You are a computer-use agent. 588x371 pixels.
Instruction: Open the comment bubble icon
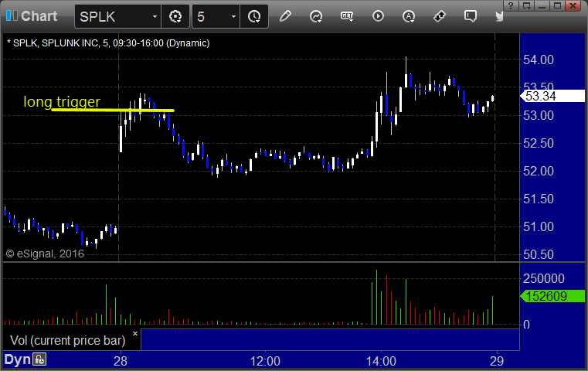point(471,16)
